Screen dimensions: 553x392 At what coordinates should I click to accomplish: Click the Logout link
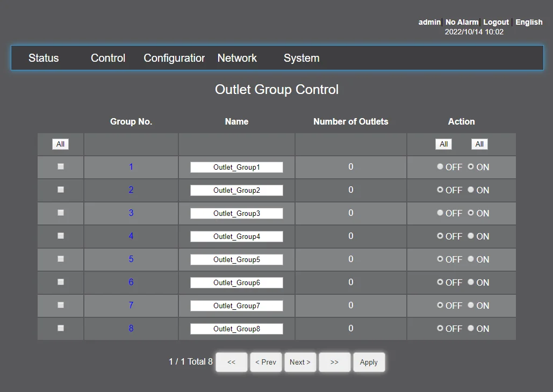[x=495, y=22]
